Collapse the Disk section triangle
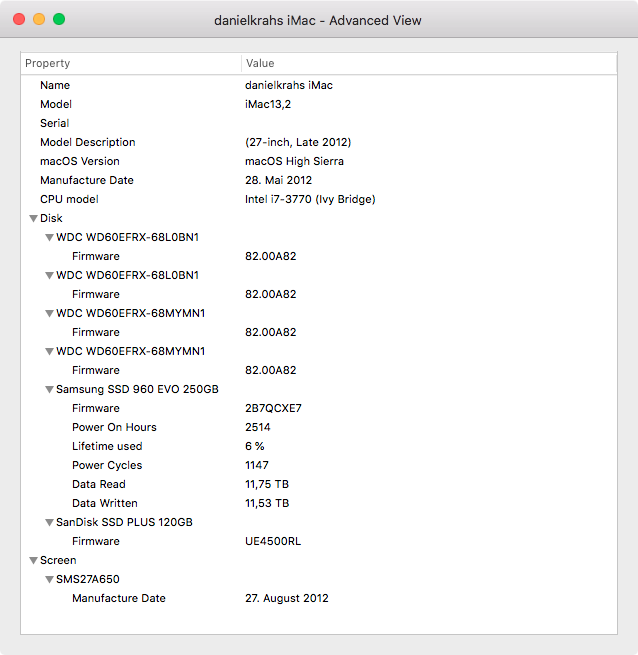The height and width of the screenshot is (655, 638). pyautogui.click(x=34, y=218)
